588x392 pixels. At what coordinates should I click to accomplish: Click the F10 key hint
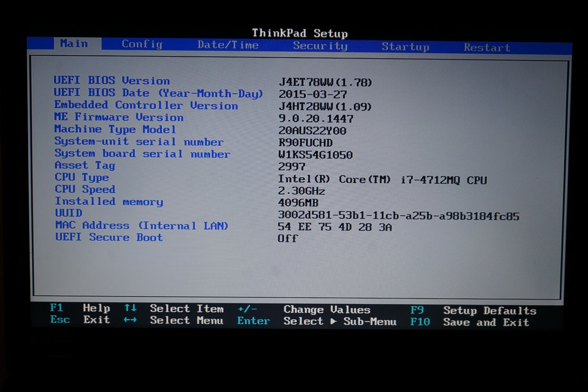[420, 322]
